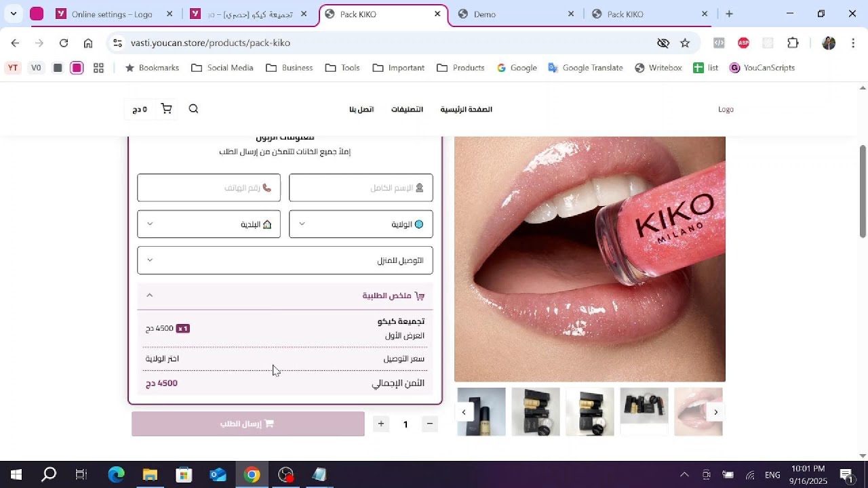Image resolution: width=868 pixels, height=488 pixels.
Task: Switch to the Demo browser tab
Action: pos(515,14)
